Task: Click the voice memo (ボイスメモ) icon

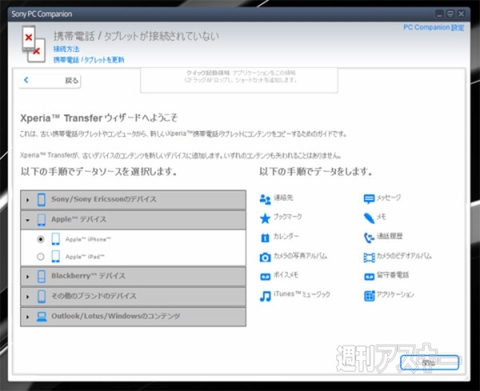Action: click(x=265, y=277)
